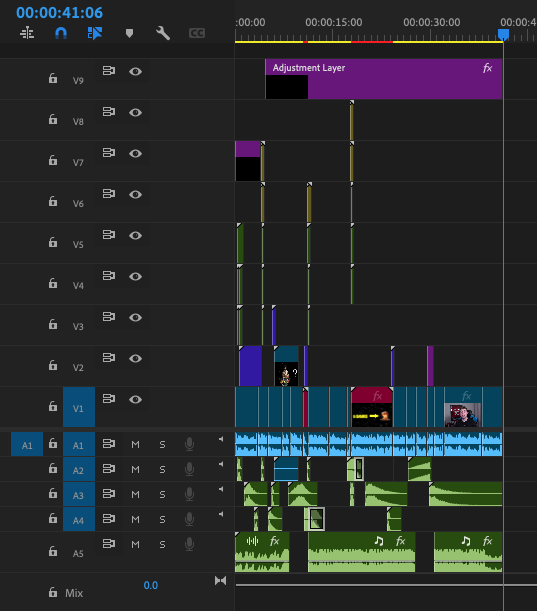Viewport: 537px width, 611px height.
Task: Toggle sync lock on track V1
Action: (109, 399)
